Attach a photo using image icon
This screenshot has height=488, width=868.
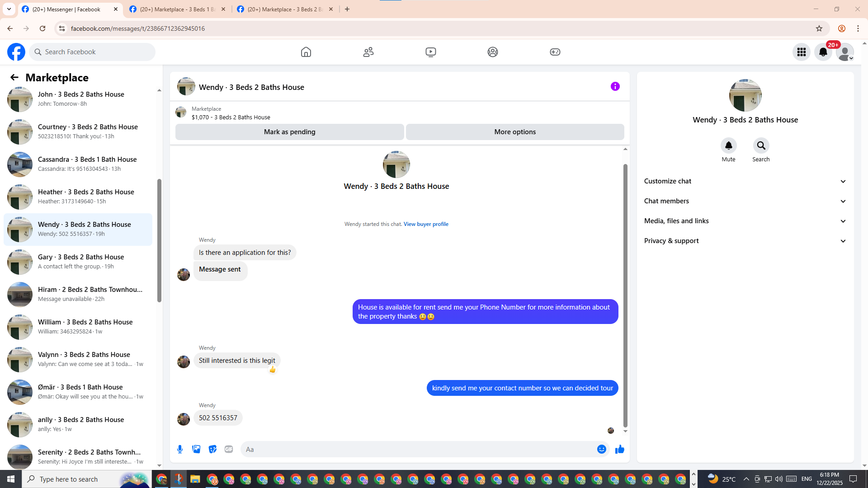(196, 449)
